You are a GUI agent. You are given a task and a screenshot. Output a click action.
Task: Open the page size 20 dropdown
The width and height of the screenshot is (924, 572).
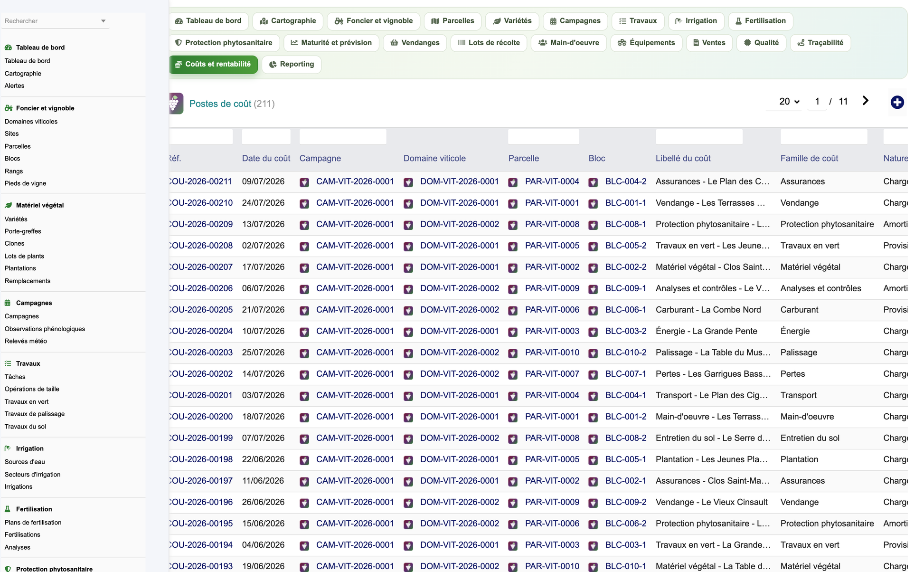pos(789,101)
